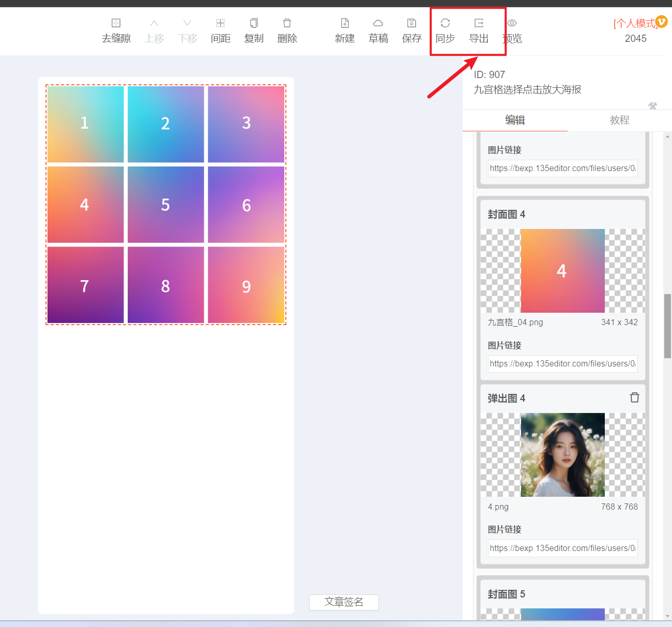Click the 复制 copy icon
The height and width of the screenshot is (627, 672).
point(254,23)
